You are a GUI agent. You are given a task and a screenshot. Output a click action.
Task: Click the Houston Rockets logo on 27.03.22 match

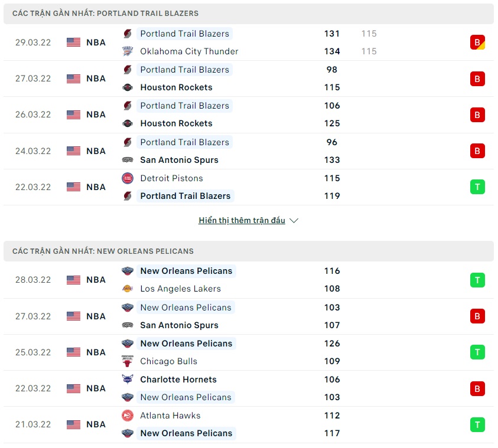(x=128, y=87)
